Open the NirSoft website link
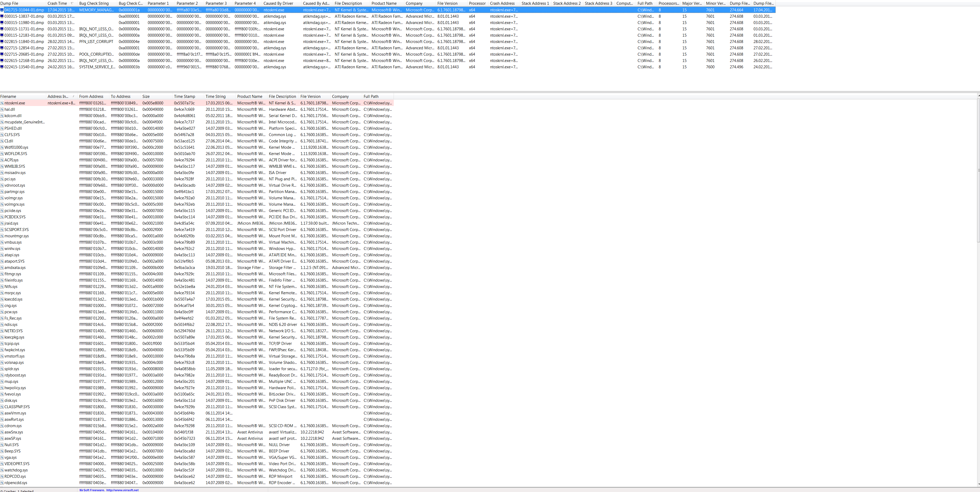This screenshot has height=492, width=980. [122, 490]
